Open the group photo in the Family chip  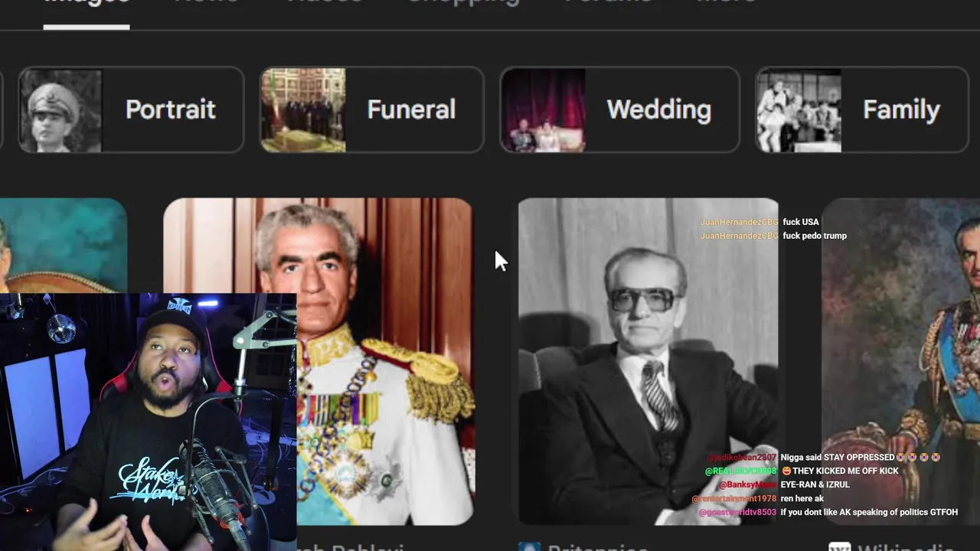pyautogui.click(x=799, y=110)
